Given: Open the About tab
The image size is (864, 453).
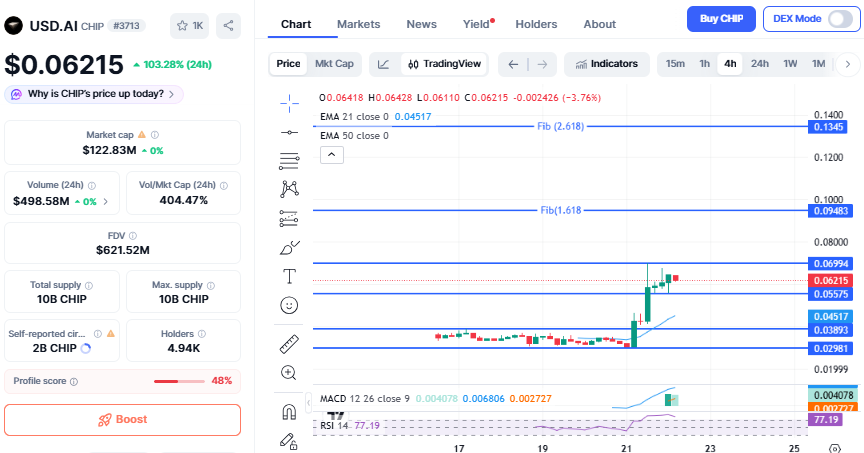Looking at the screenshot, I should point(600,24).
